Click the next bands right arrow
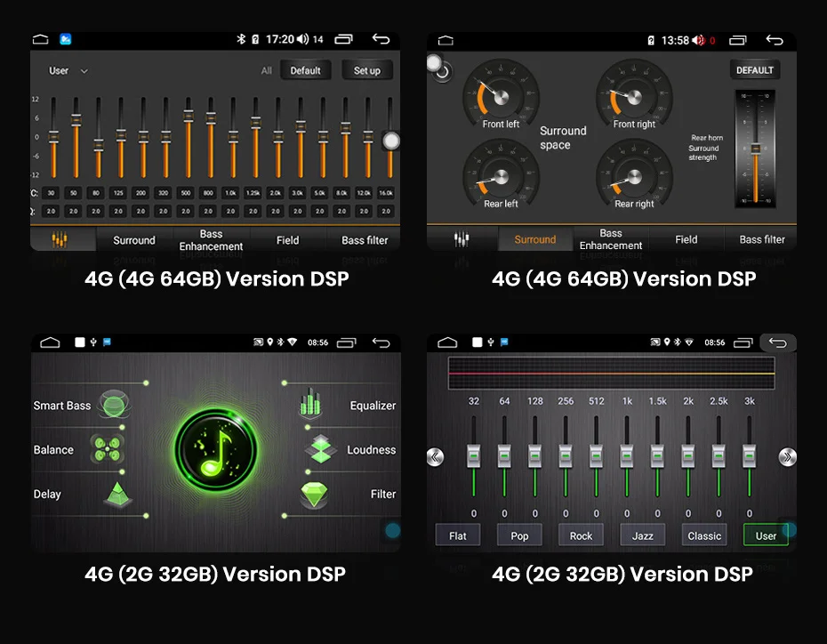The width and height of the screenshot is (827, 644). (x=788, y=457)
